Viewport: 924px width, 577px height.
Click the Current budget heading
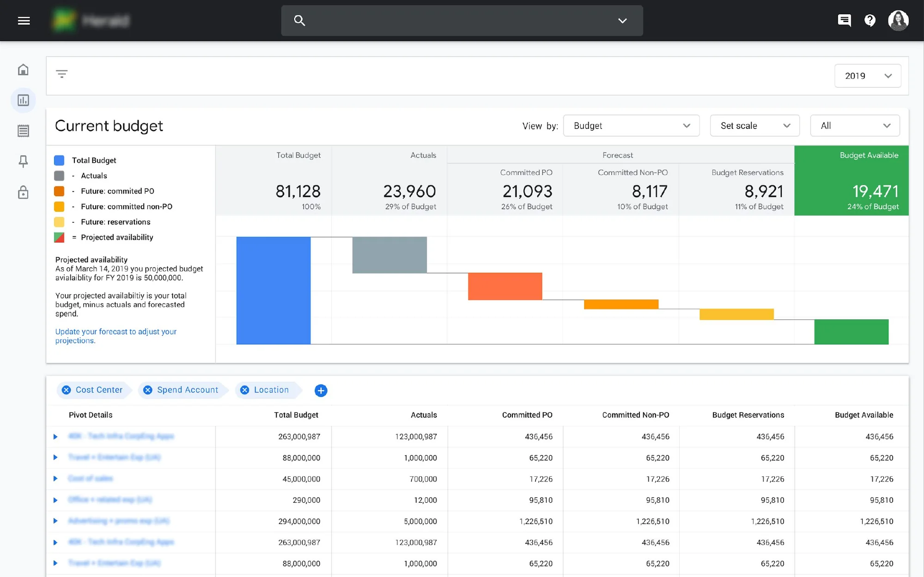point(109,126)
